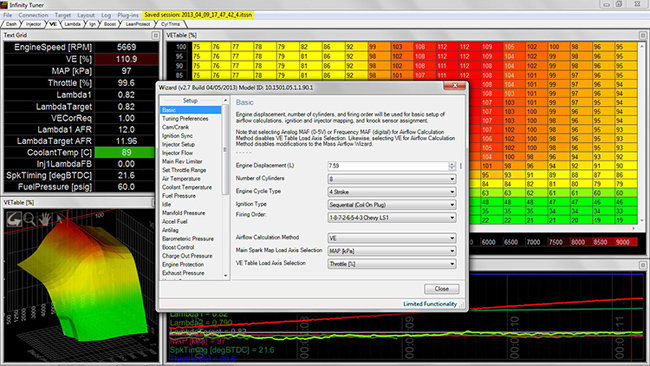The image size is (650, 366).
Task: Click the Engine Displacement value field
Action: (388, 166)
